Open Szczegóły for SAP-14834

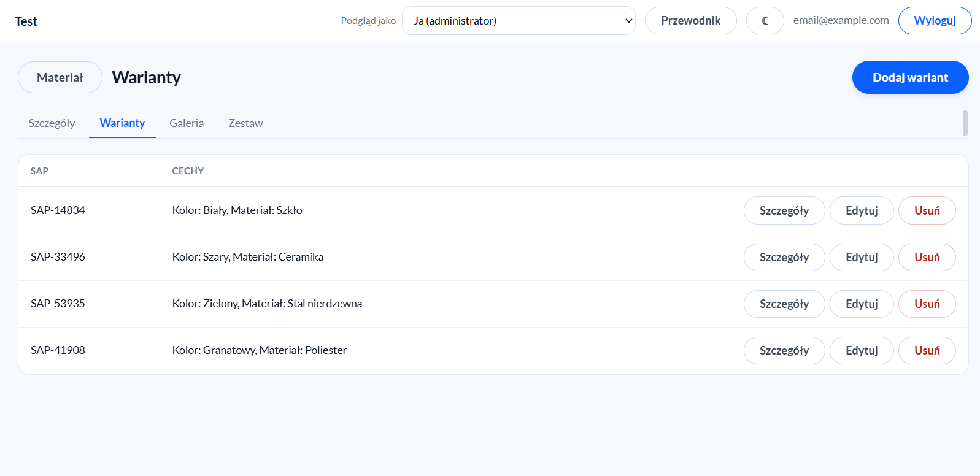point(784,210)
